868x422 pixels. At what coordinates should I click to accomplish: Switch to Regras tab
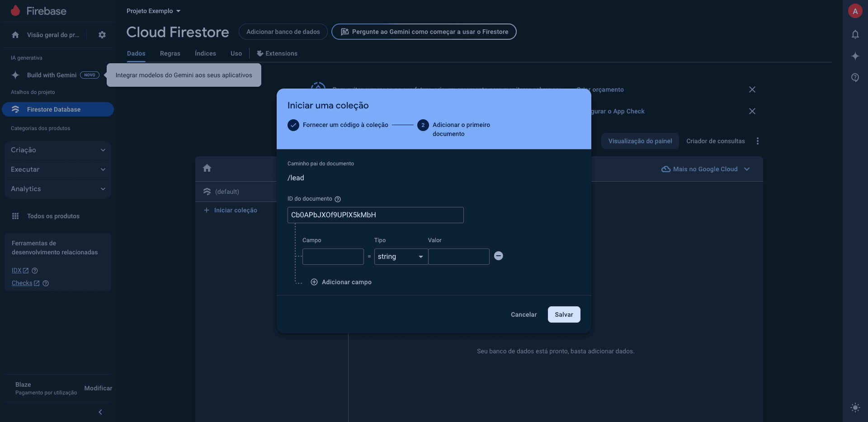coord(170,53)
